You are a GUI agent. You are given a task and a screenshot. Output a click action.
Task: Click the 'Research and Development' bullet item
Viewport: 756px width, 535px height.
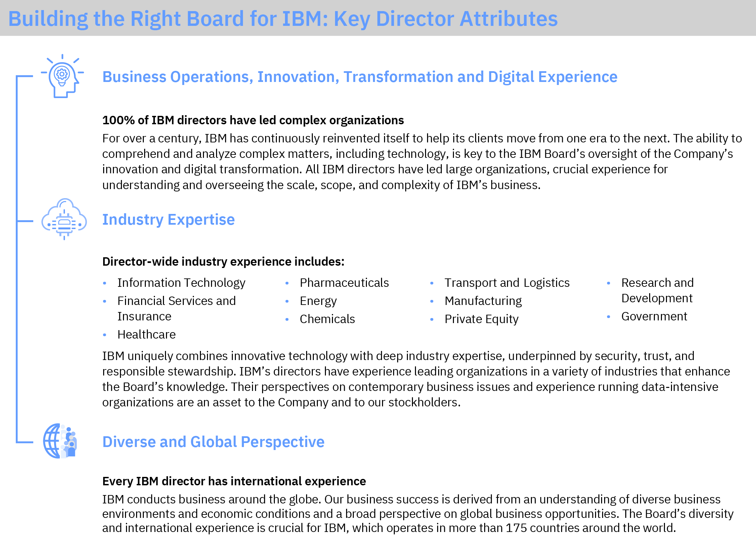[x=657, y=291]
